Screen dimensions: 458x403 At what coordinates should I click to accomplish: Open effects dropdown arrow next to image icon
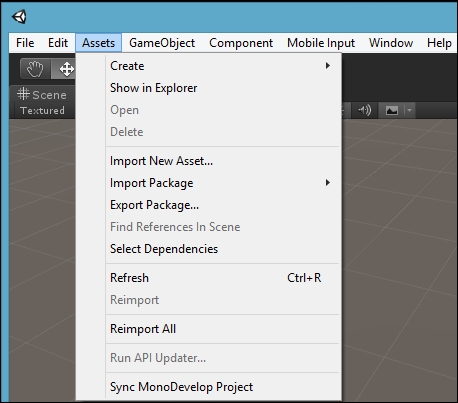(409, 110)
